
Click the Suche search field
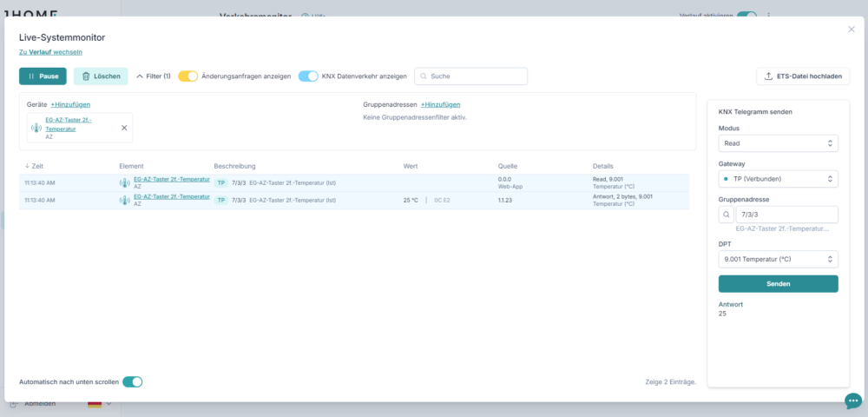(x=471, y=76)
